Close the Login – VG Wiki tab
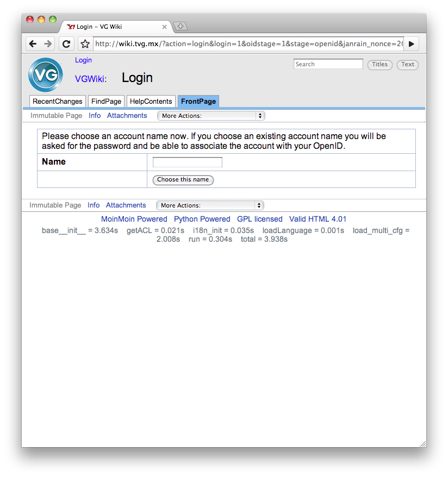The height and width of the screenshot is (477, 448). [x=164, y=27]
